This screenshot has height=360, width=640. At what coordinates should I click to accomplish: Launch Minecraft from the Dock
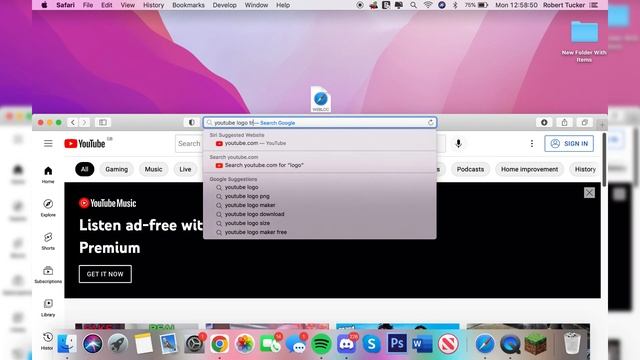click(x=536, y=344)
